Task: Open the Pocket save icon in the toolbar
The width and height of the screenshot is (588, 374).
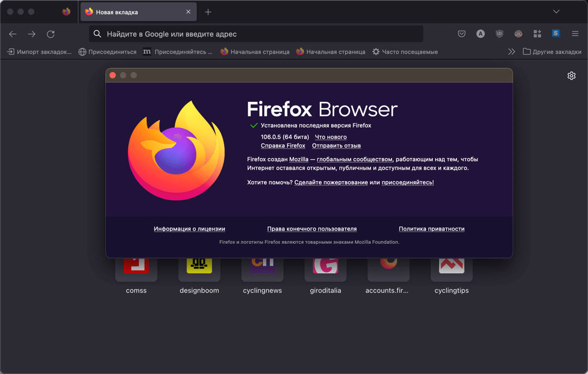Action: pyautogui.click(x=462, y=34)
